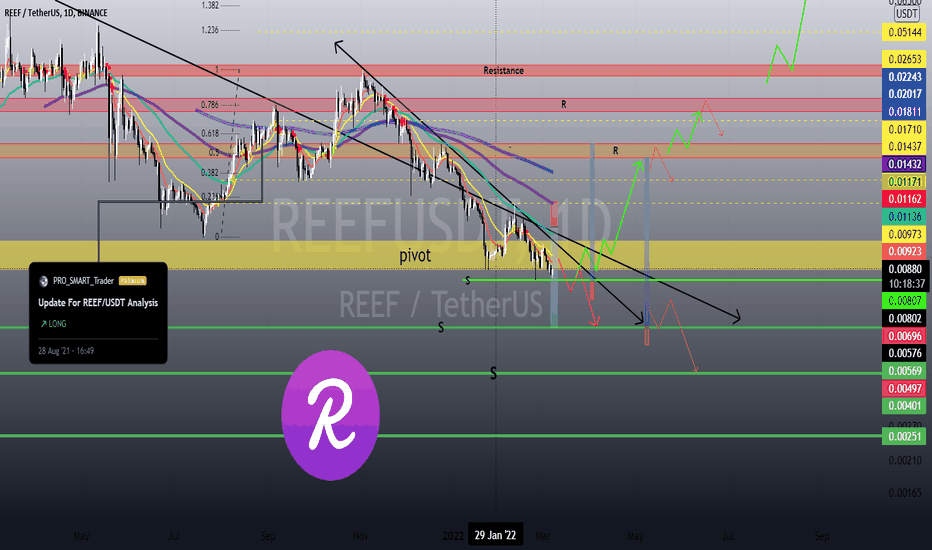Click the PRO_SMART_Trader author name
The height and width of the screenshot is (550, 932).
coord(83,281)
